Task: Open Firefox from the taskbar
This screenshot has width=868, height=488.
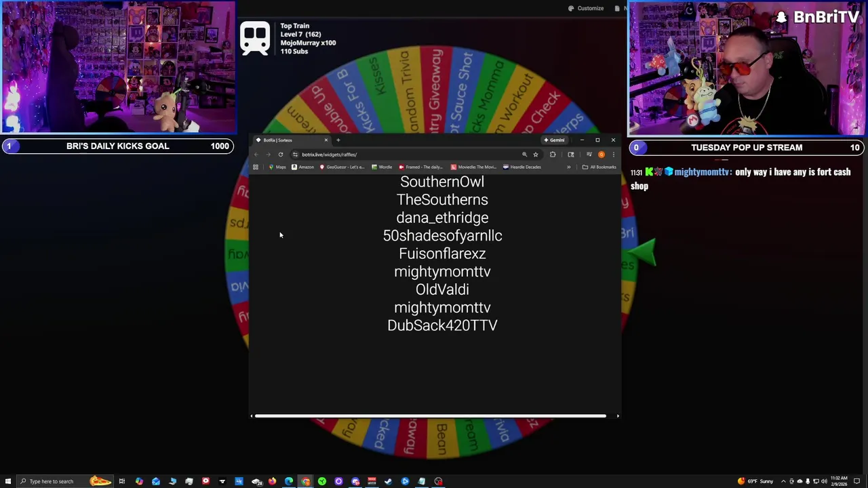Action: point(273,481)
